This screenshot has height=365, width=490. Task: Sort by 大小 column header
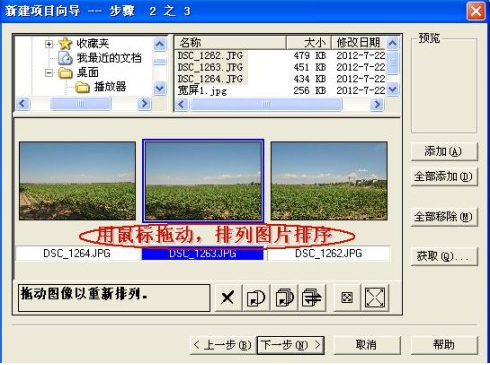click(309, 42)
